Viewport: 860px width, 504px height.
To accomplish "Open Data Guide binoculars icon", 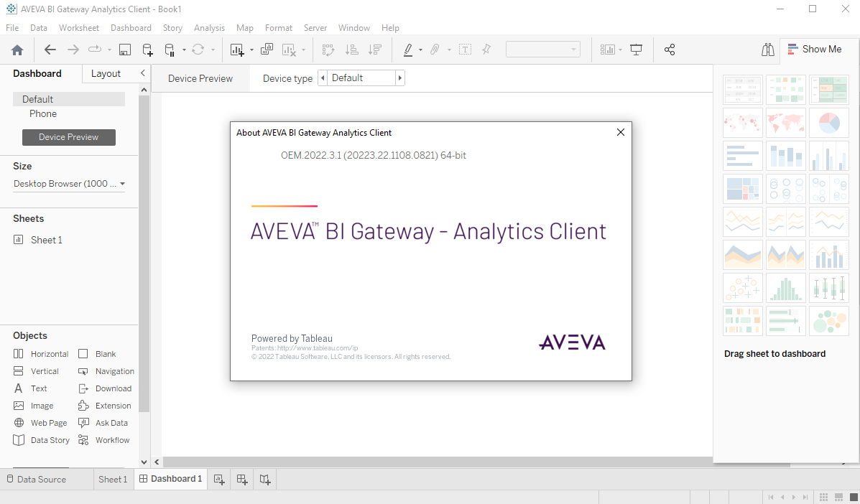I will [x=768, y=50].
